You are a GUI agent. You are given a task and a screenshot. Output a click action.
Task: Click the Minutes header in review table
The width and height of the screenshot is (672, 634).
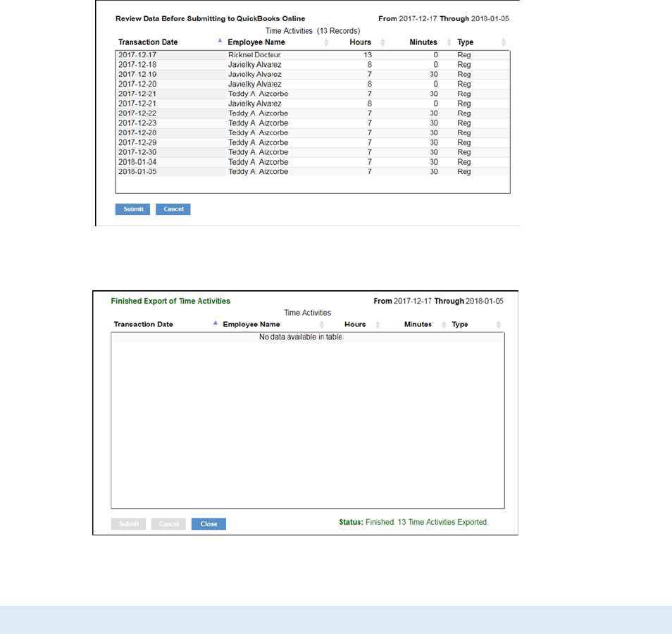tap(423, 42)
